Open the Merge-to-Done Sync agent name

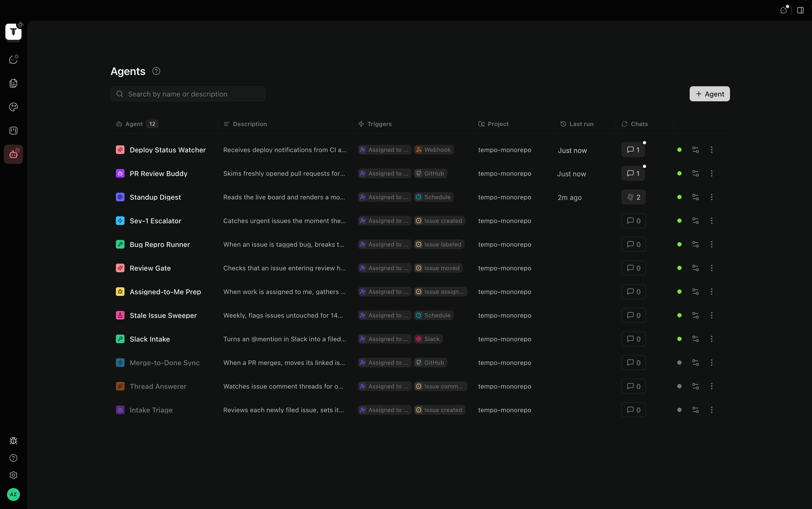pyautogui.click(x=165, y=363)
